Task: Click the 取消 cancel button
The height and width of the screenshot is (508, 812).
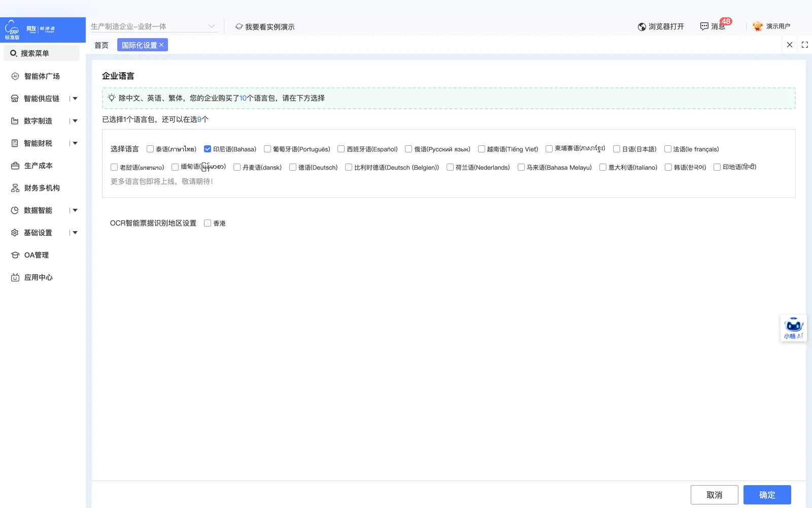Action: pyautogui.click(x=714, y=495)
